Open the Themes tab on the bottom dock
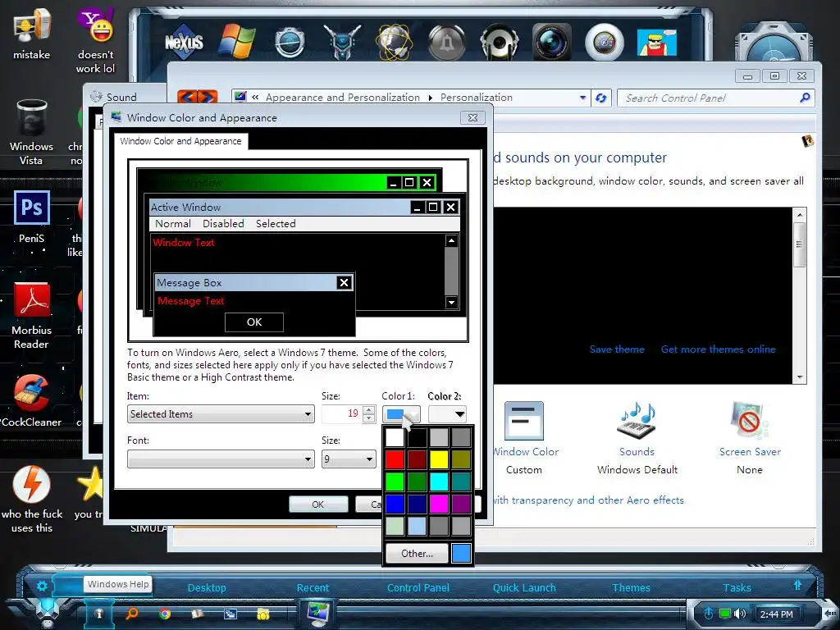Image resolution: width=840 pixels, height=630 pixels. point(631,587)
